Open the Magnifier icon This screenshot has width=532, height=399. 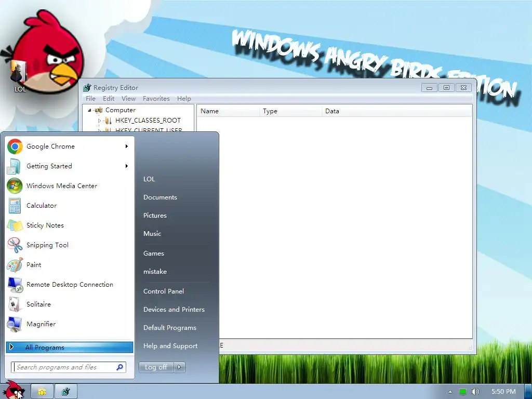coord(15,324)
